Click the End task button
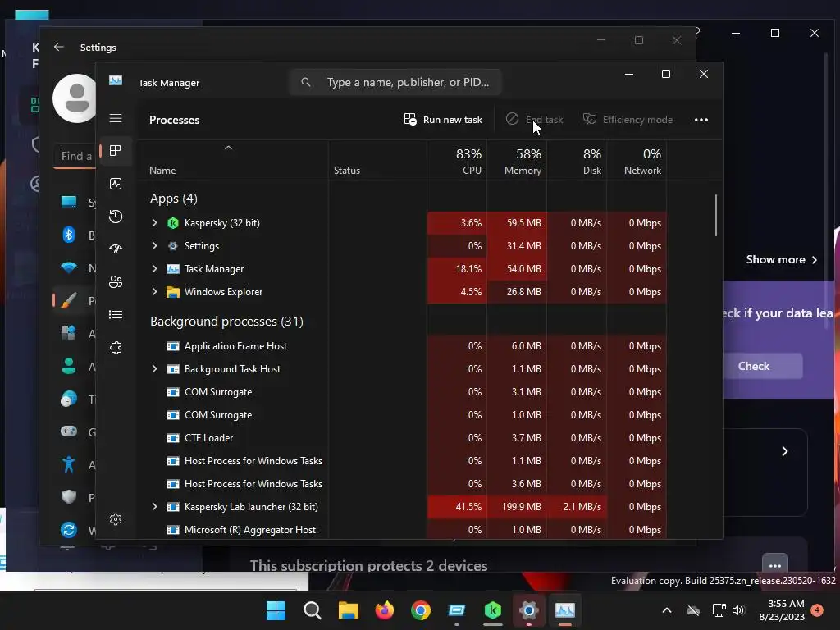 534,120
